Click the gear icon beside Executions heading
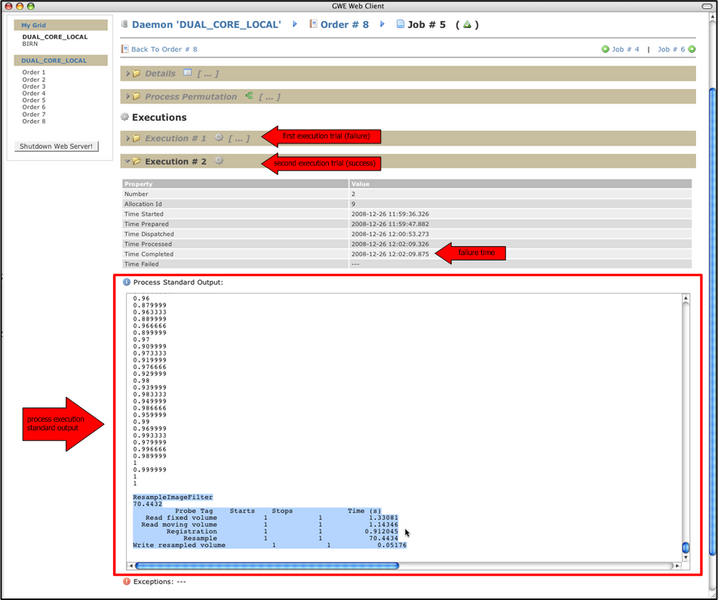The height and width of the screenshot is (600, 718). point(125,117)
